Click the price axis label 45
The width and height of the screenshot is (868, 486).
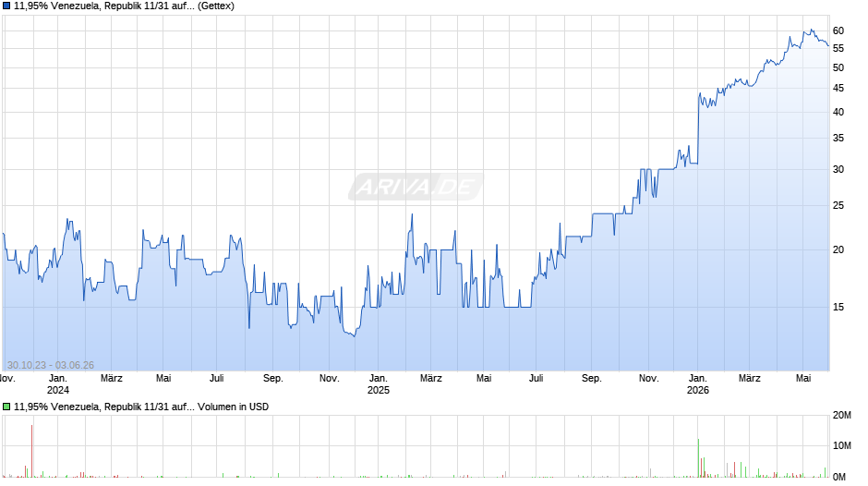click(838, 88)
